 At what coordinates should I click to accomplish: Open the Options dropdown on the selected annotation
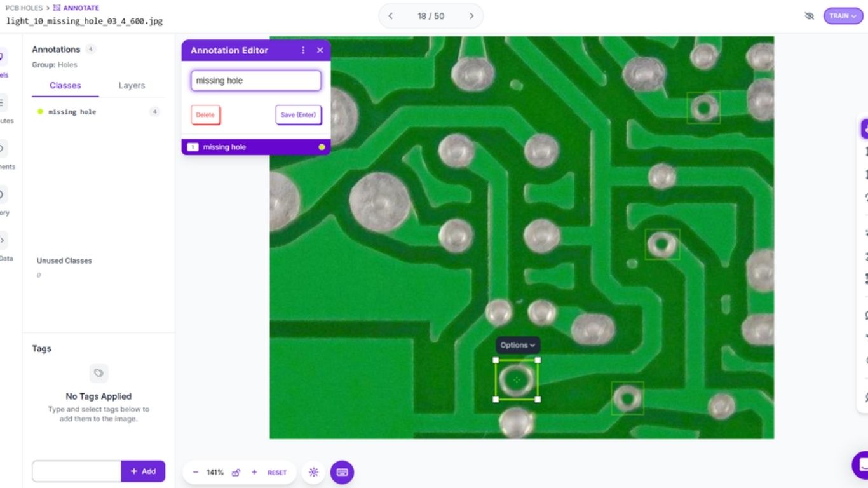point(517,345)
